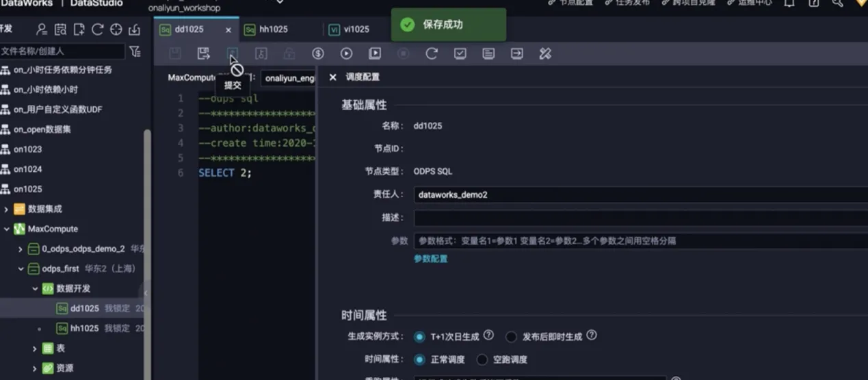
Task: Click the 文件名称/创建人 search field
Action: [x=62, y=51]
